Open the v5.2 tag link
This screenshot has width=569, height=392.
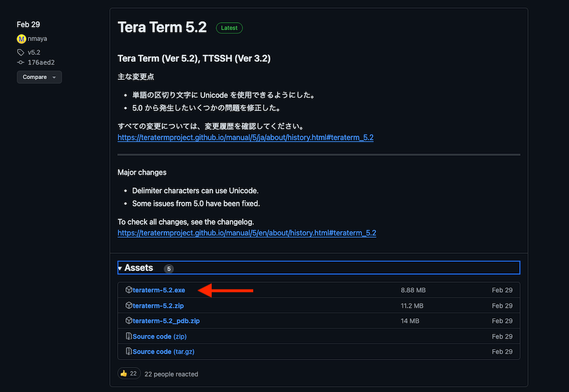(x=34, y=52)
